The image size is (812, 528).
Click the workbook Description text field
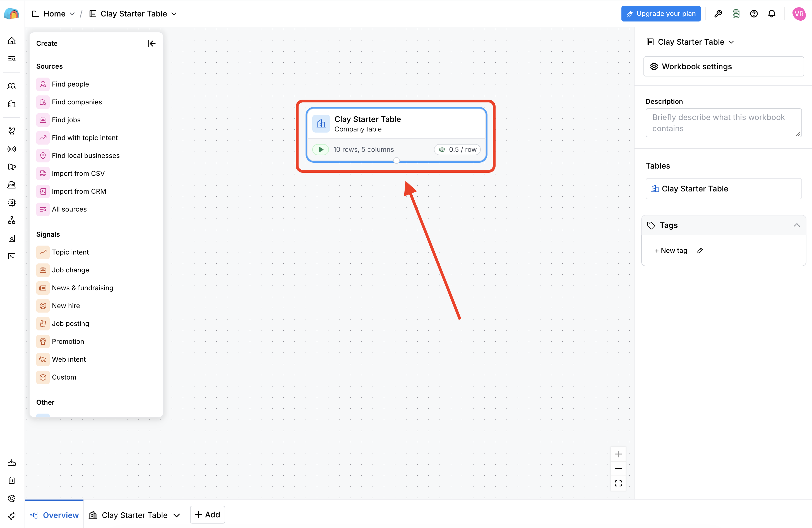click(x=723, y=123)
